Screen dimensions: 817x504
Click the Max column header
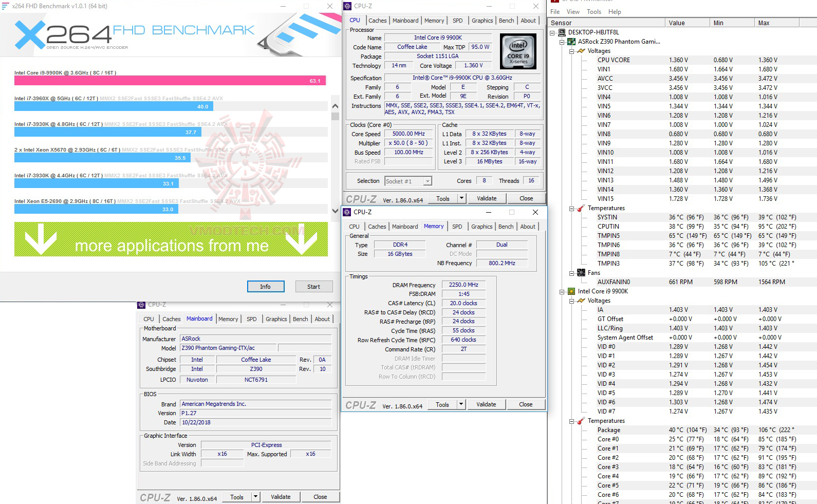pyautogui.click(x=777, y=23)
